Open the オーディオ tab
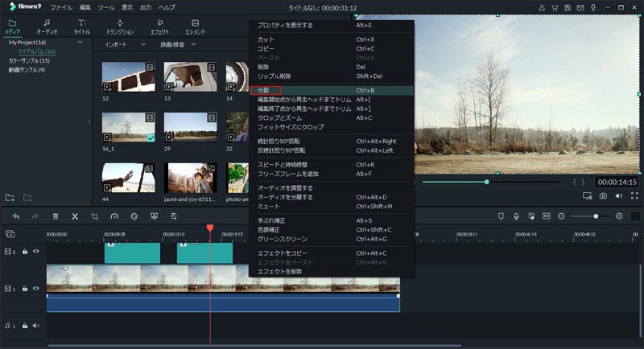 (x=47, y=27)
